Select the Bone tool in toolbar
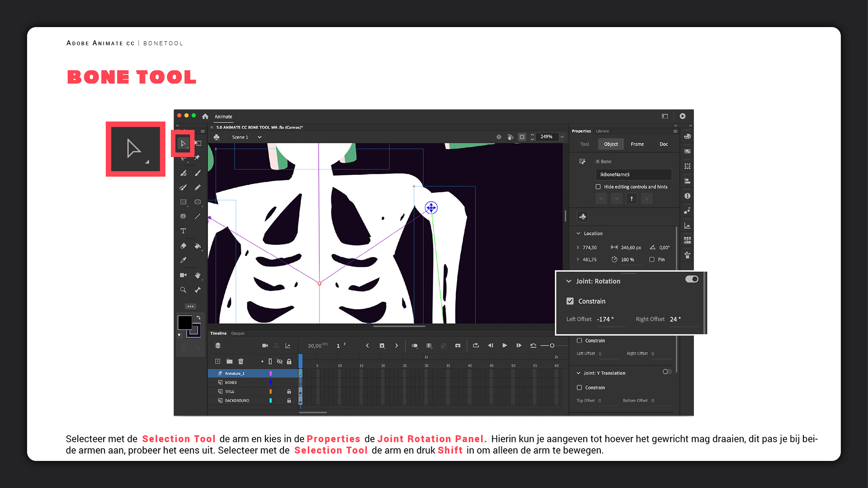868x488 pixels. pos(198,290)
